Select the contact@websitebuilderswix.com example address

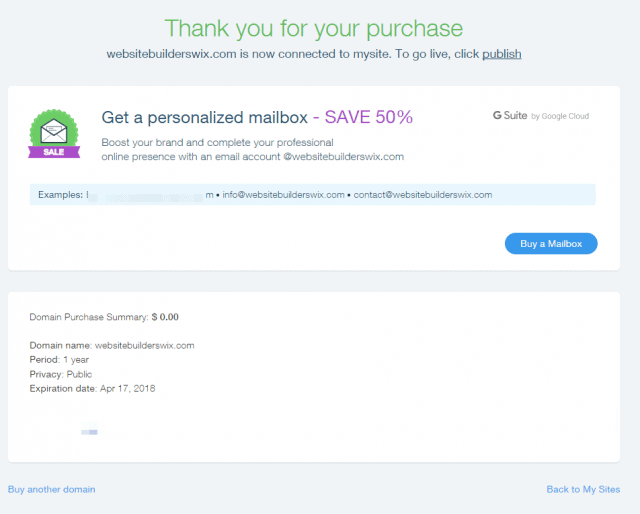(423, 195)
